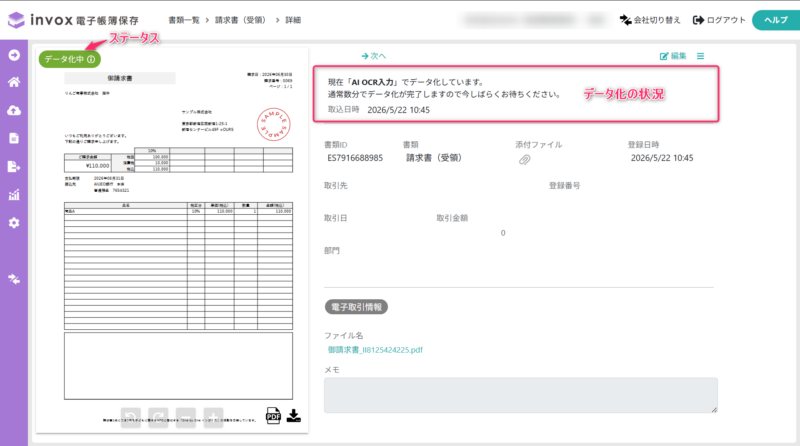This screenshot has height=446, width=800.
Task: Click the 編集 edit button
Action: 673,56
